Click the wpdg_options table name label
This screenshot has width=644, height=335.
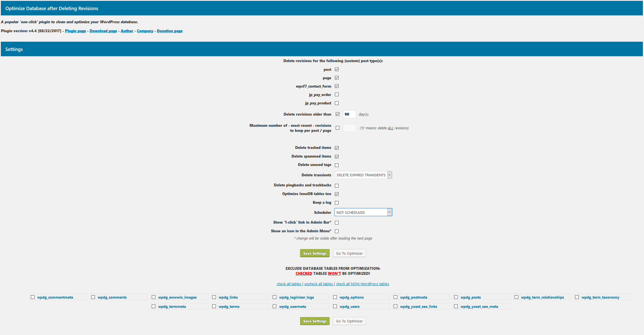pos(352,297)
